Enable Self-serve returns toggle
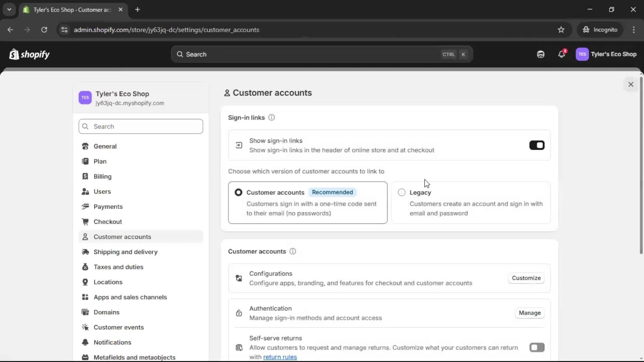The image size is (644, 362). (x=537, y=347)
